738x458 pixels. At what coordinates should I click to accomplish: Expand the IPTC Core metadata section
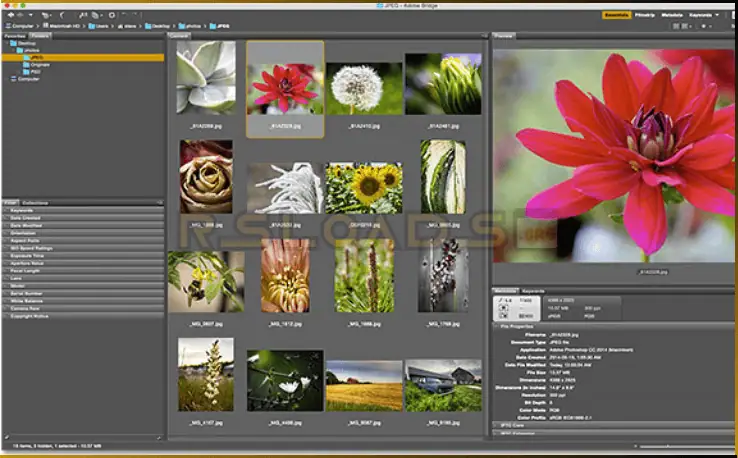pyautogui.click(x=496, y=425)
